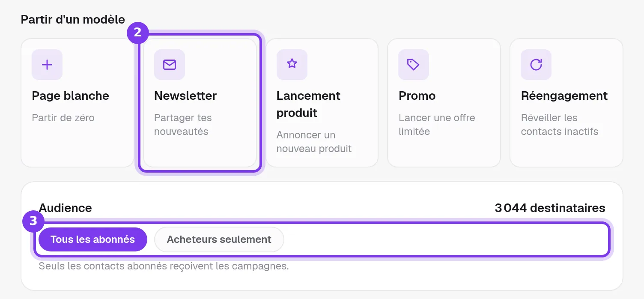Select the Promo template title
644x299 pixels.
[417, 96]
